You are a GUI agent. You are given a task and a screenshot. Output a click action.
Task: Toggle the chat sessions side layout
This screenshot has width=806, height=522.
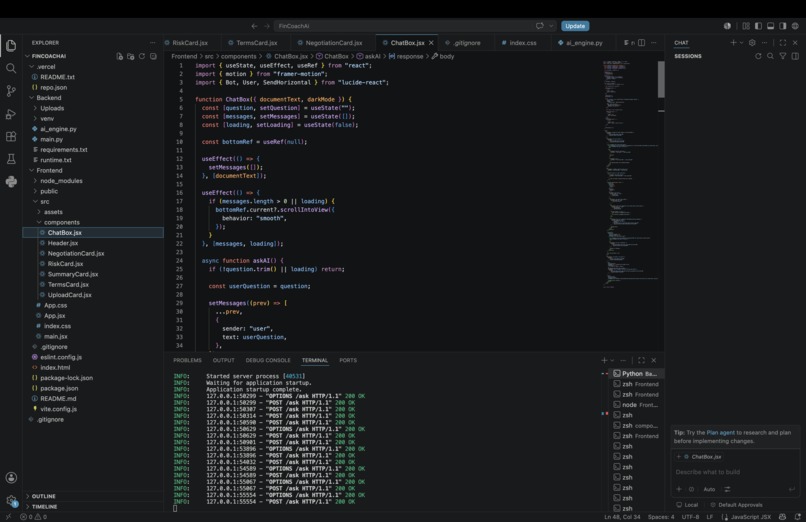[x=795, y=56]
